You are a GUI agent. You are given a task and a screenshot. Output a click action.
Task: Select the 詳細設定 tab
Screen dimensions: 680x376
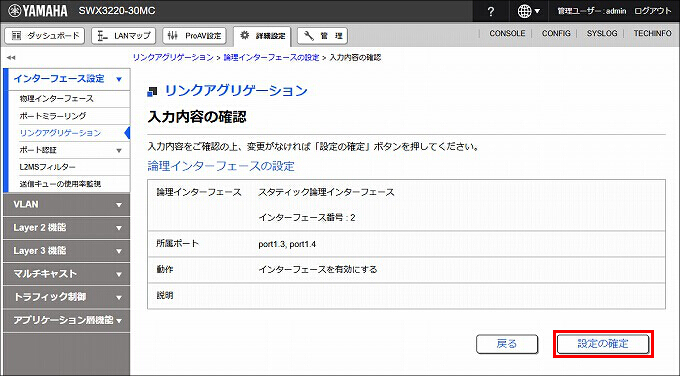tap(262, 36)
